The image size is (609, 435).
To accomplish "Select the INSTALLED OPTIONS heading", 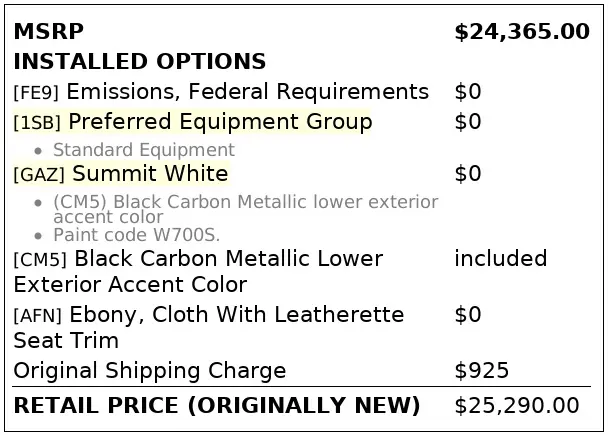I will pos(139,62).
